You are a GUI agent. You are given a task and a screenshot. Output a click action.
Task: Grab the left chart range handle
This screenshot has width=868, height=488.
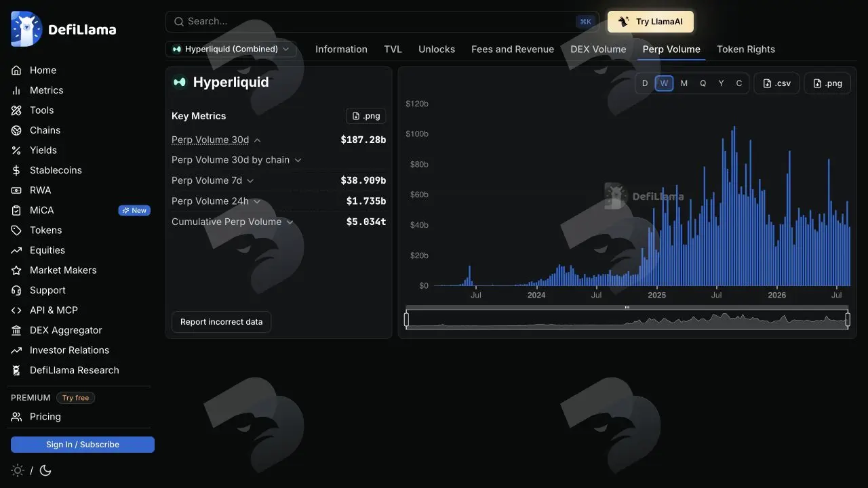click(x=406, y=319)
